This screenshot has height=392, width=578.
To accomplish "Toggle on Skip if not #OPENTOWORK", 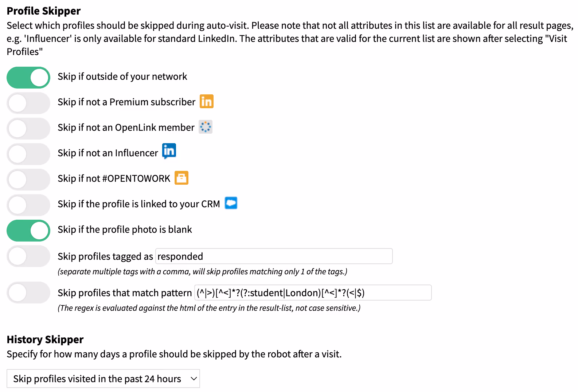I will [x=28, y=180].
